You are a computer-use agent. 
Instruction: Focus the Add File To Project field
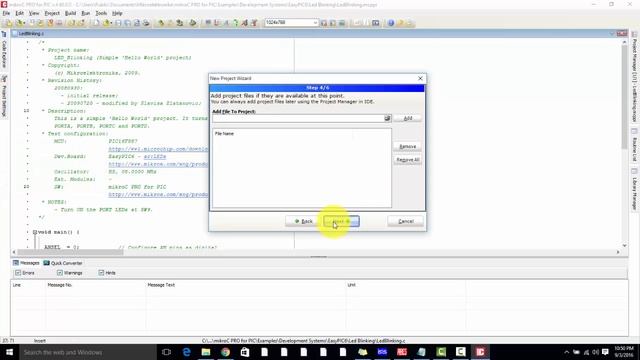298,118
